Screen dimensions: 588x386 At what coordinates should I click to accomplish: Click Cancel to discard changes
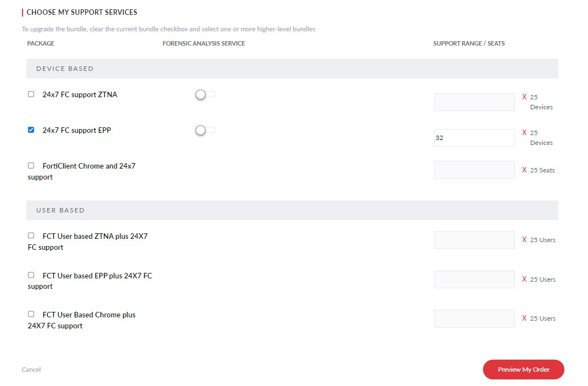31,370
